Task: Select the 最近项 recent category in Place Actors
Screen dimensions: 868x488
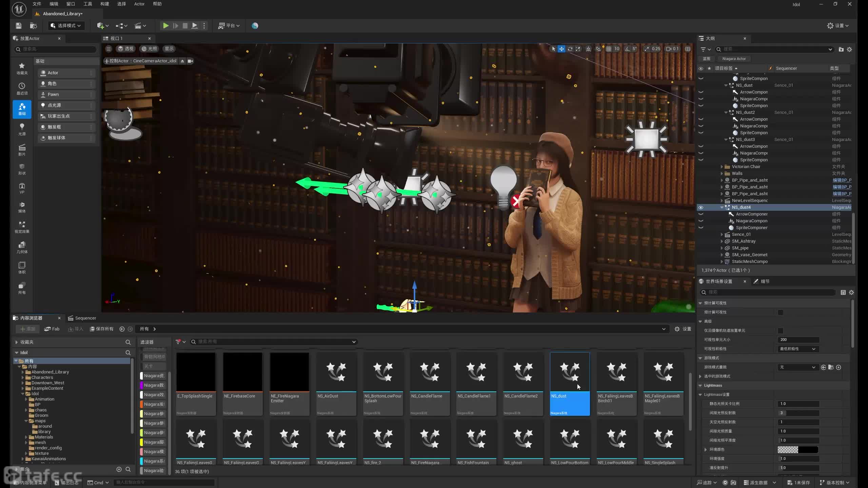Action: (22, 89)
